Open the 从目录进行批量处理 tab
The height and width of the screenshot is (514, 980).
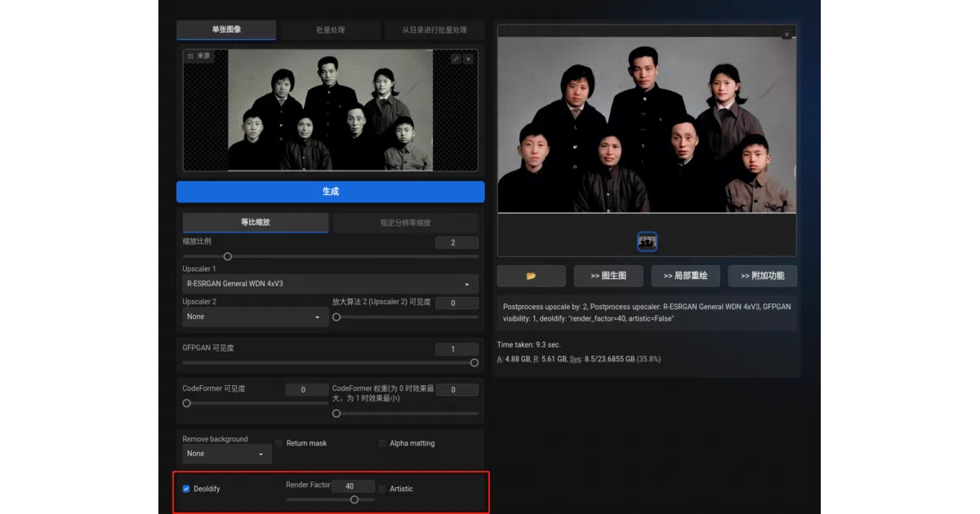point(434,30)
